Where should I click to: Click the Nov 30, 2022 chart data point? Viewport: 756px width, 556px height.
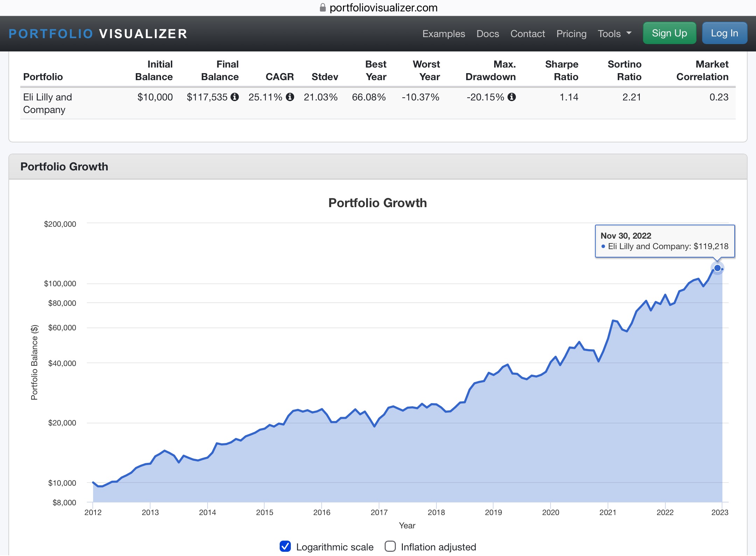coord(717,268)
